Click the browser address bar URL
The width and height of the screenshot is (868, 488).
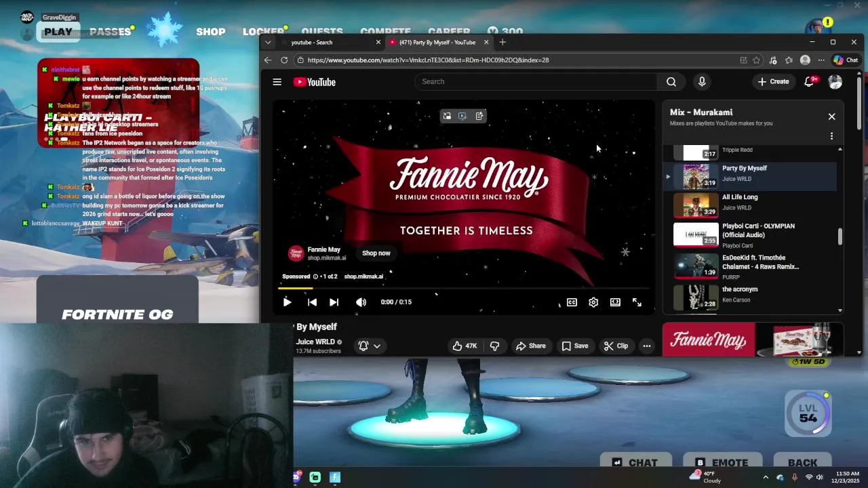coord(428,60)
